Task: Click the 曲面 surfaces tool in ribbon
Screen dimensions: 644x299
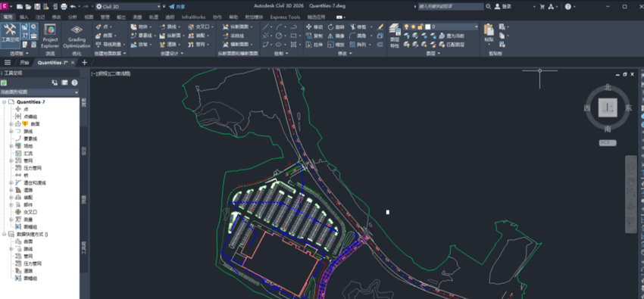Action: [x=105, y=36]
